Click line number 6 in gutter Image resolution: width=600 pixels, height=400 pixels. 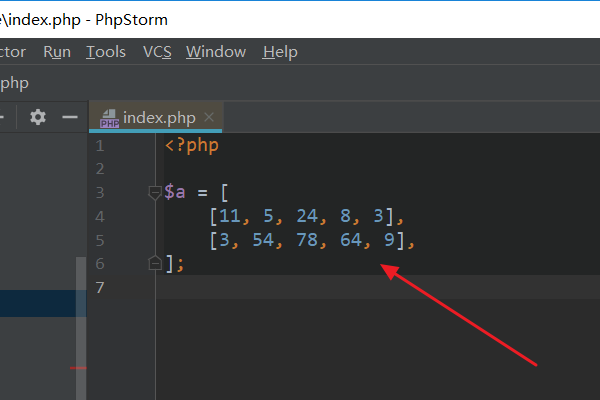tap(100, 264)
